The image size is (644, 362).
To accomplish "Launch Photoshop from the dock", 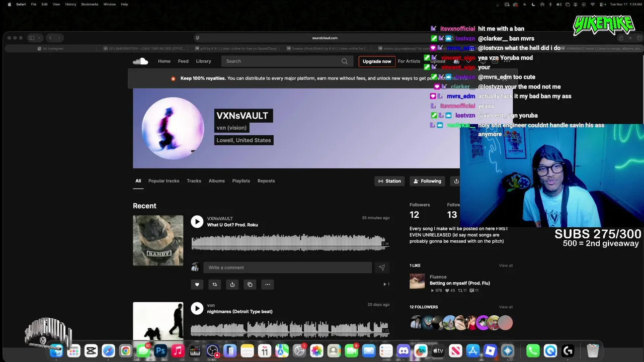I will pyautogui.click(x=160, y=350).
